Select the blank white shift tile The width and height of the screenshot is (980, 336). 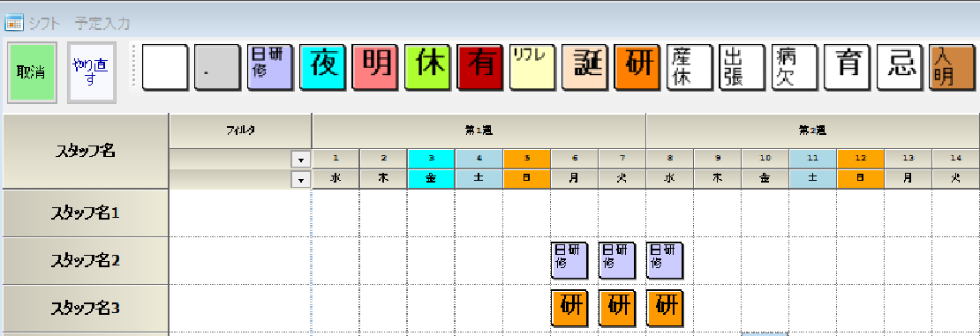[x=165, y=67]
